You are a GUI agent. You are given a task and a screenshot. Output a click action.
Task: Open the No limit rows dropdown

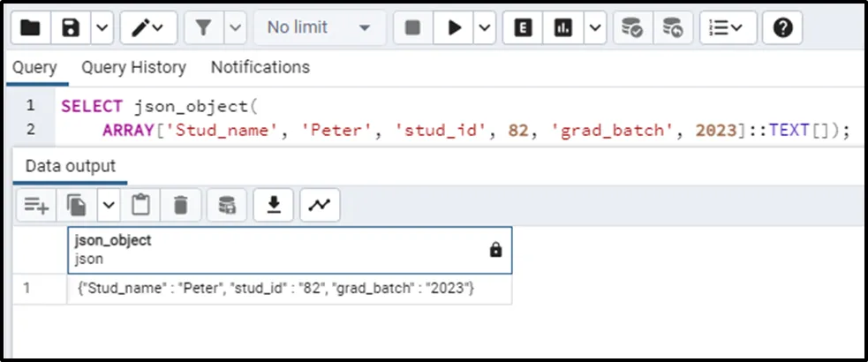click(319, 28)
